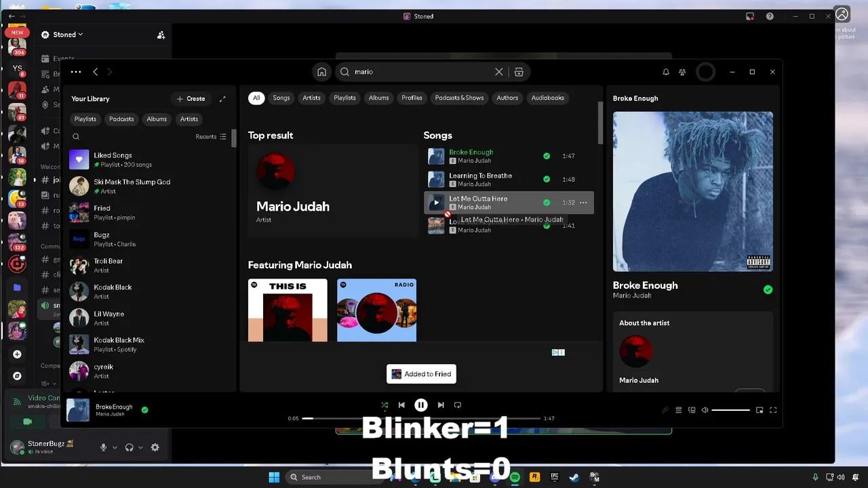This screenshot has height=488, width=868.
Task: Open Spotify three-dots menu
Action: click(76, 72)
